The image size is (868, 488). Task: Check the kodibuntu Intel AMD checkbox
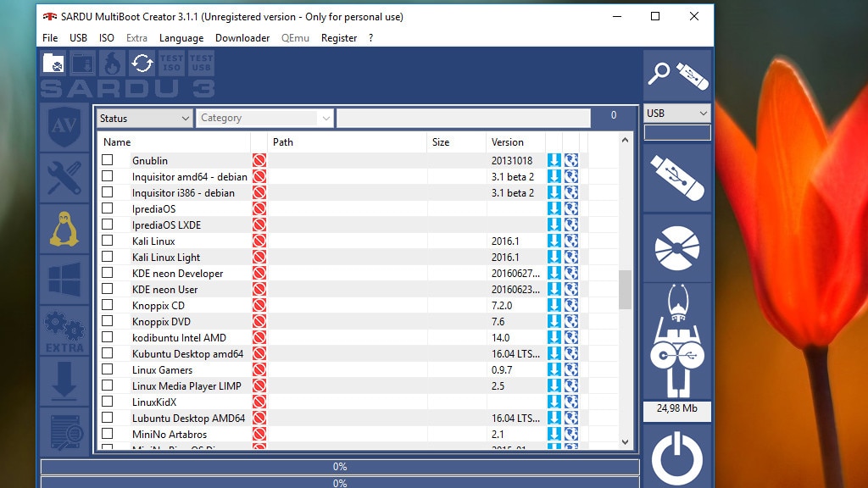(x=108, y=337)
